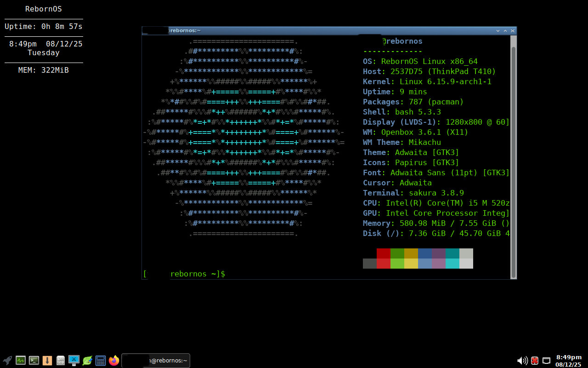This screenshot has width=588, height=368.
Task: Click the red X tray icon
Action: (535, 361)
